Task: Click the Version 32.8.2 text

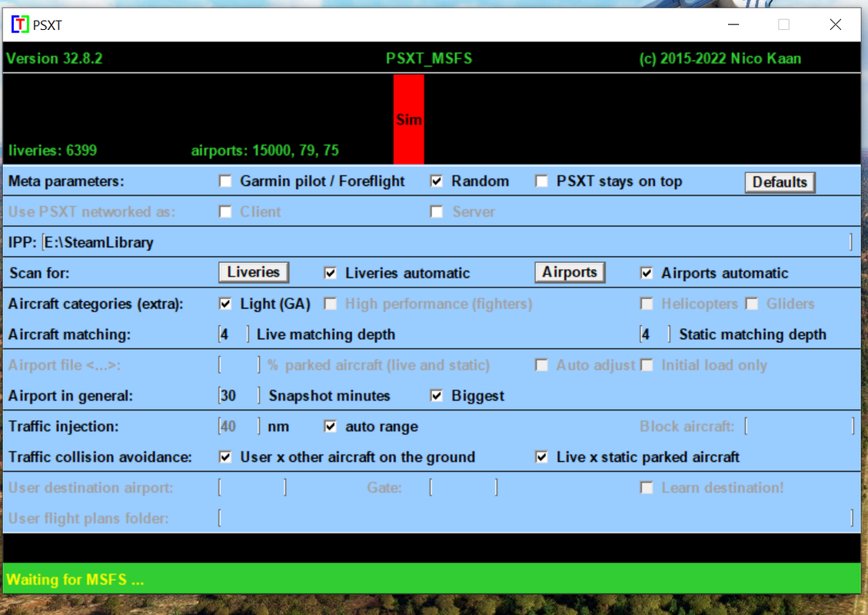Action: (x=55, y=58)
